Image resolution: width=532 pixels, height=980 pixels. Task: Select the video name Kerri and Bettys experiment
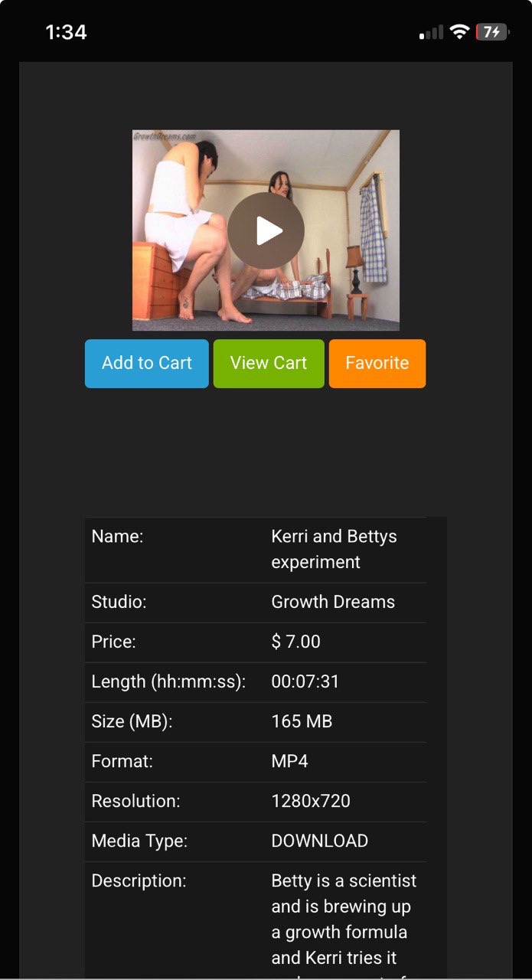point(334,549)
